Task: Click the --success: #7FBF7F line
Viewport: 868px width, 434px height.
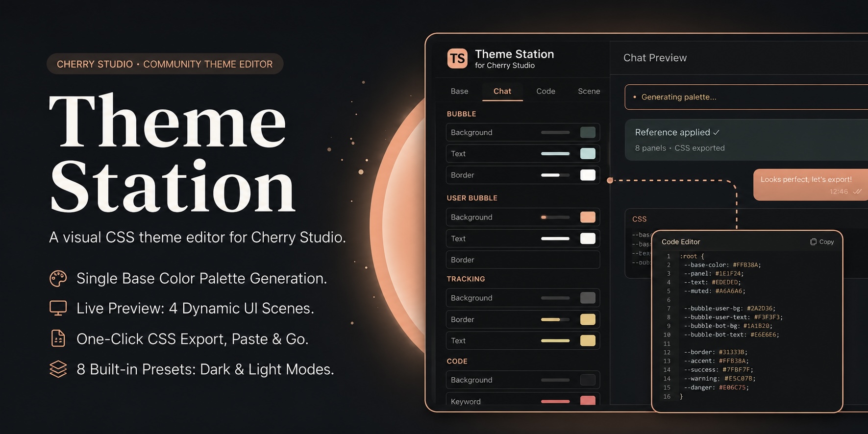Action: (x=719, y=370)
